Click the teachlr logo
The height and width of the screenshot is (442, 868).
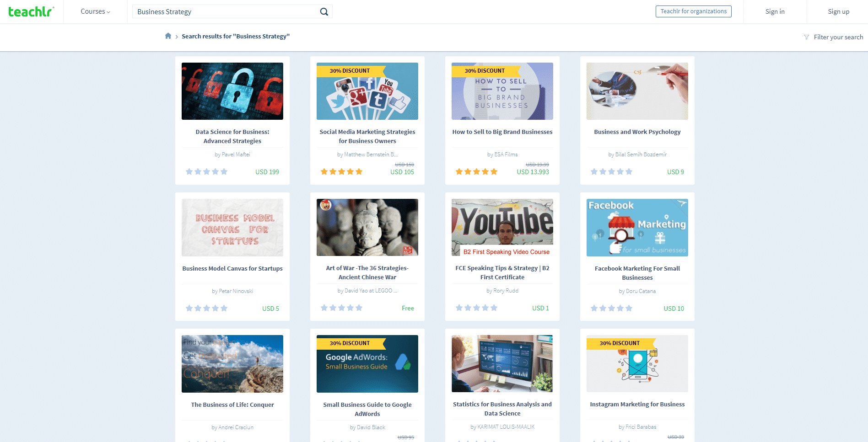pos(31,11)
